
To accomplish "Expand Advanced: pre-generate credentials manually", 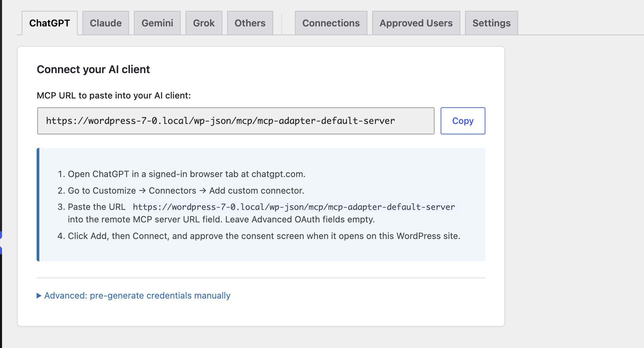I will 134,296.
